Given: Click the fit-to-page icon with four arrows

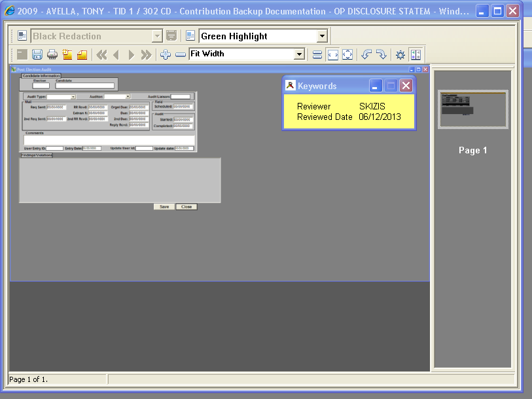Looking at the screenshot, I should pyautogui.click(x=347, y=54).
